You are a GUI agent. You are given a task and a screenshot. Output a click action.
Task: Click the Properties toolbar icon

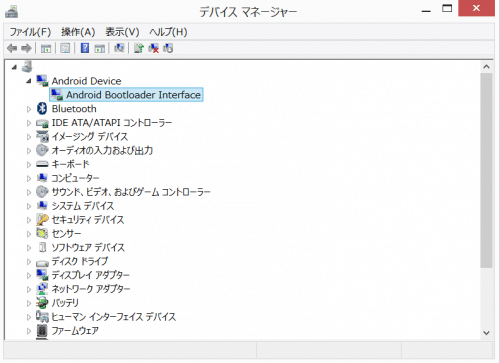tap(65, 48)
